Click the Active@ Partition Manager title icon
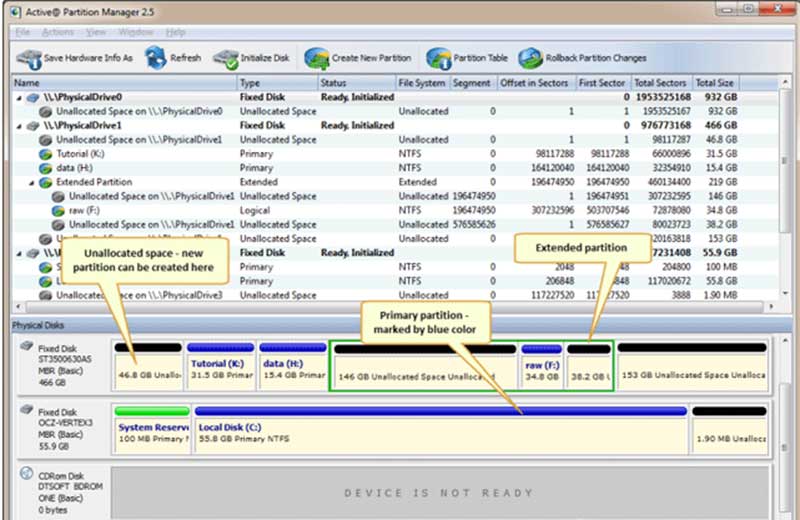800x520 pixels. pos(16,12)
